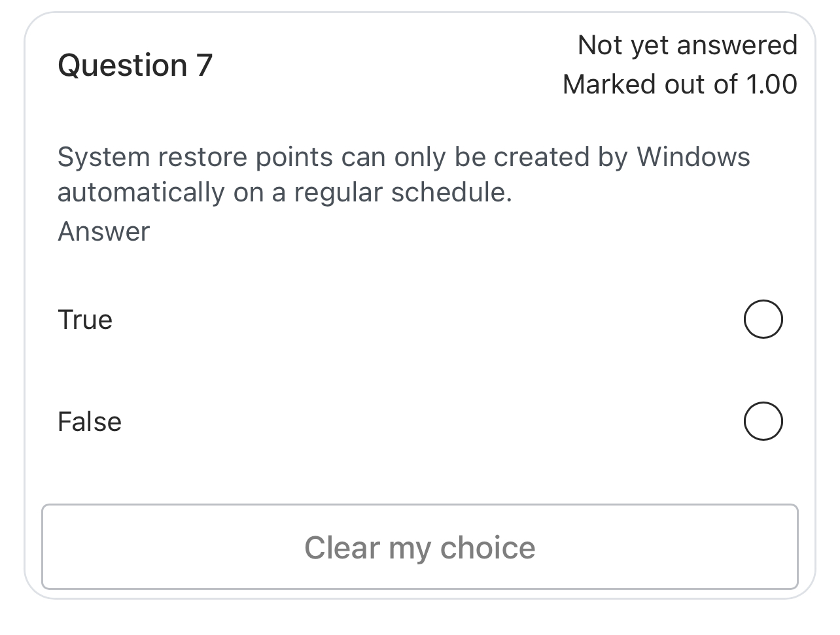Reset your answer using Clear my choice
Screen dimensions: 840x635
point(420,547)
